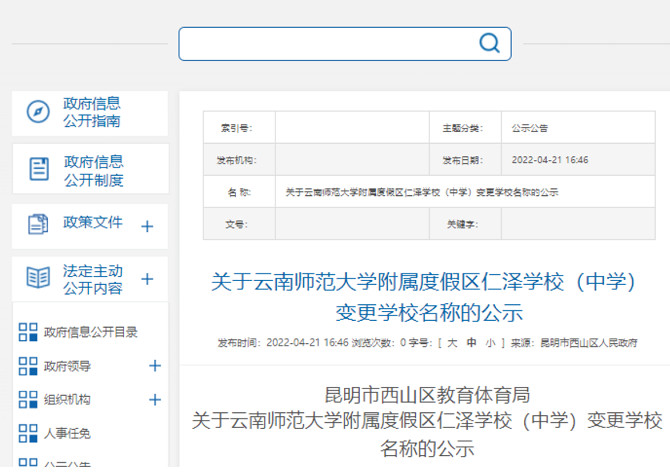Image resolution: width=670 pixels, height=473 pixels.
Task: Open 政府信息公开指南 link
Action: pos(92,112)
